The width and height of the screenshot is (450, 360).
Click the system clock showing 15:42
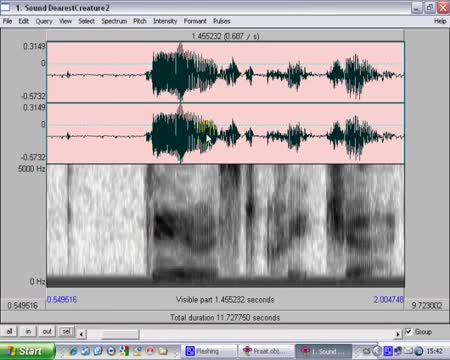435,351
